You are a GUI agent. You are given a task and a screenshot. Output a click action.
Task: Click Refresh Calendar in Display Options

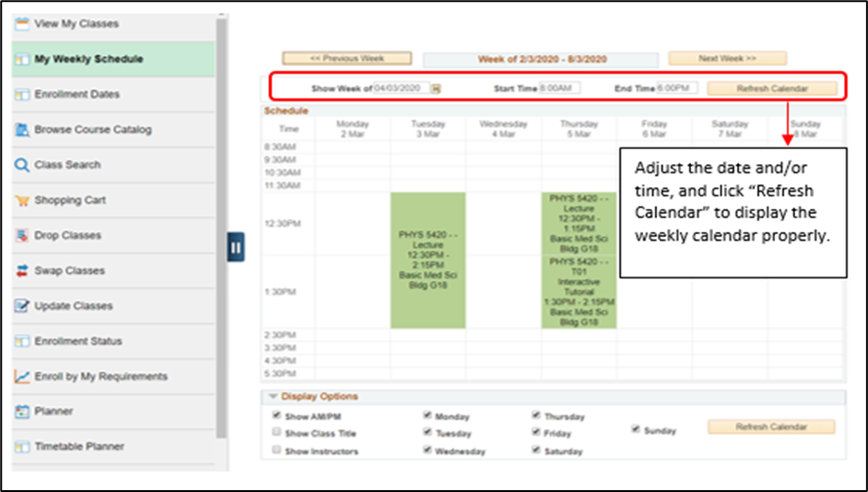[771, 427]
